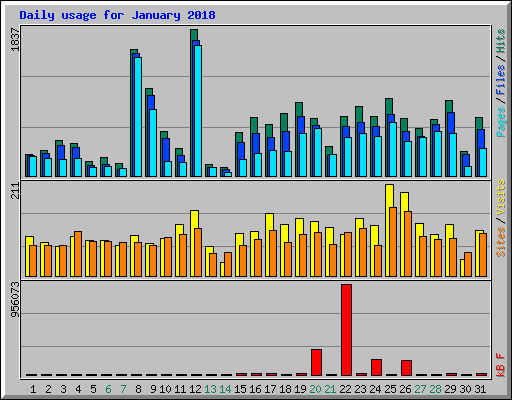Click the orange "Sites" legend label
Image resolution: width=512 pixels, height=400 pixels.
tap(500, 242)
